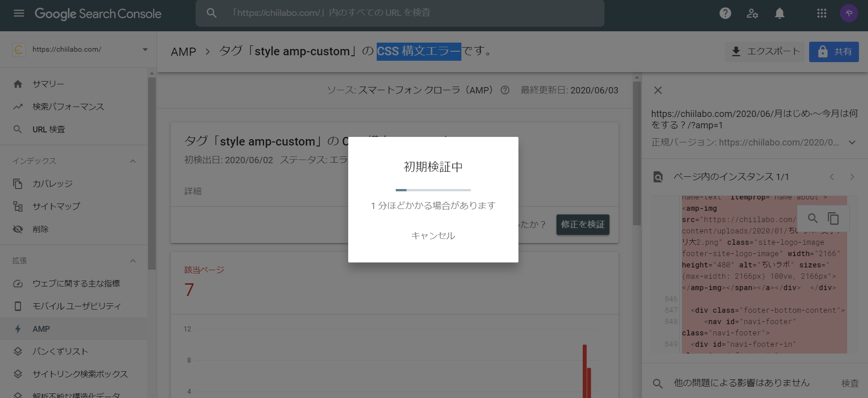Click the layers icon beside サイトリンク検索ボックス
The width and height of the screenshot is (868, 398).
(x=18, y=374)
